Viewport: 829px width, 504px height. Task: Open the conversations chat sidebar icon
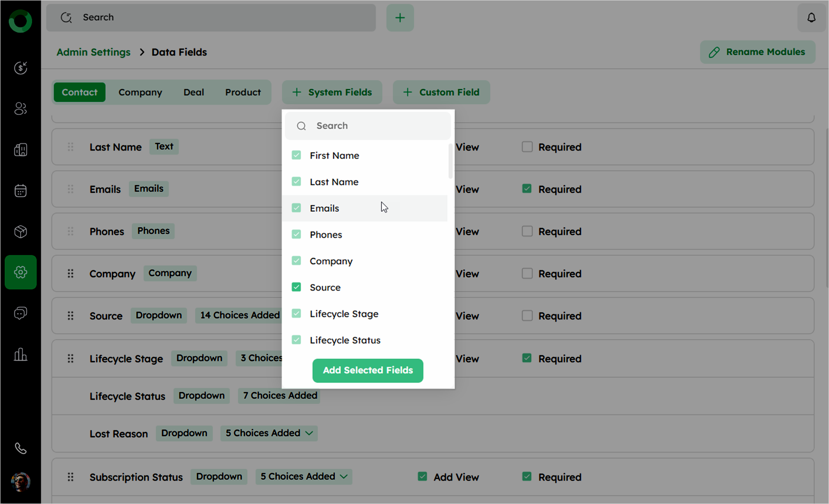coord(20,313)
